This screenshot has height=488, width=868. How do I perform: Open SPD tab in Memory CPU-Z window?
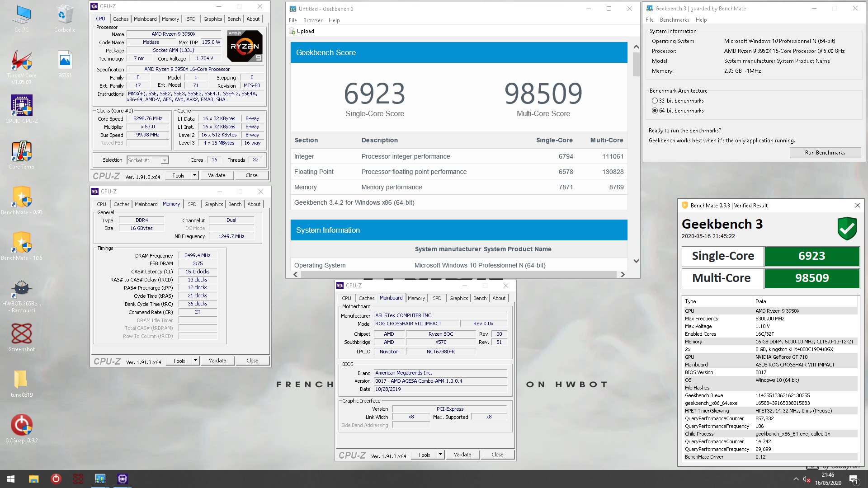(x=192, y=204)
